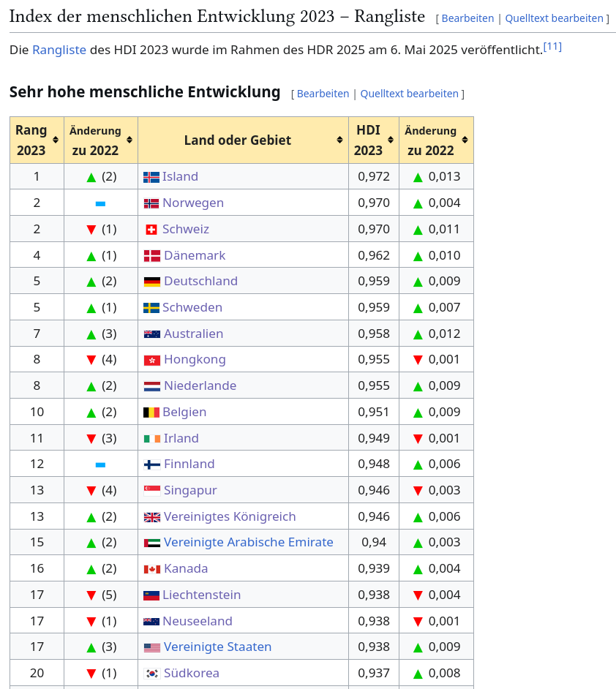
Task: Click Liechtenstein's rank change (5)
Action: tap(102, 595)
